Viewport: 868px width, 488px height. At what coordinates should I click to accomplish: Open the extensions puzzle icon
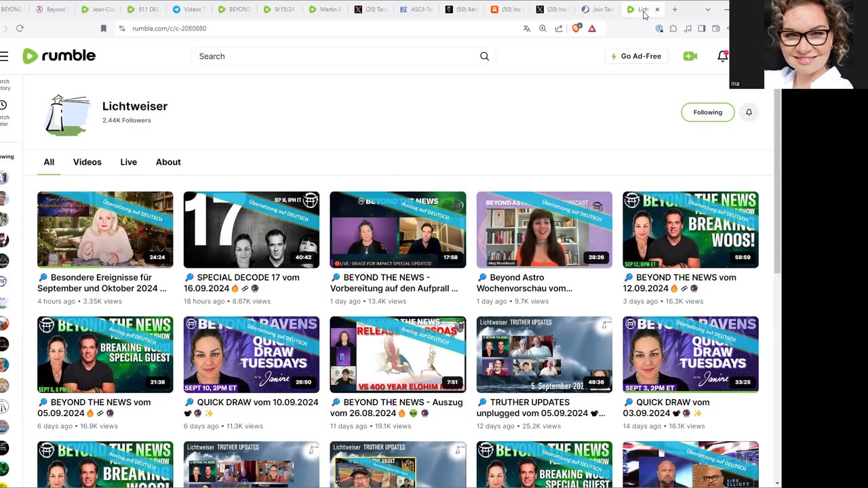[673, 28]
